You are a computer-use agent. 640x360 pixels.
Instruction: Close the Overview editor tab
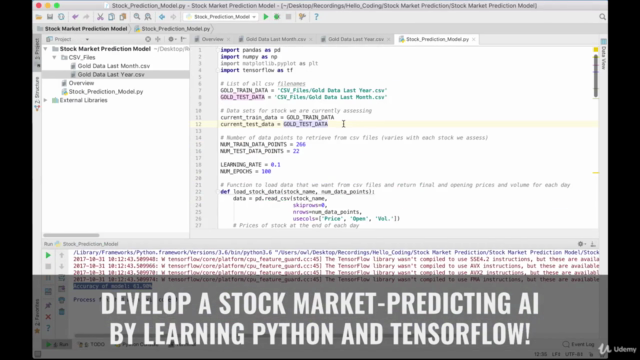point(228,39)
